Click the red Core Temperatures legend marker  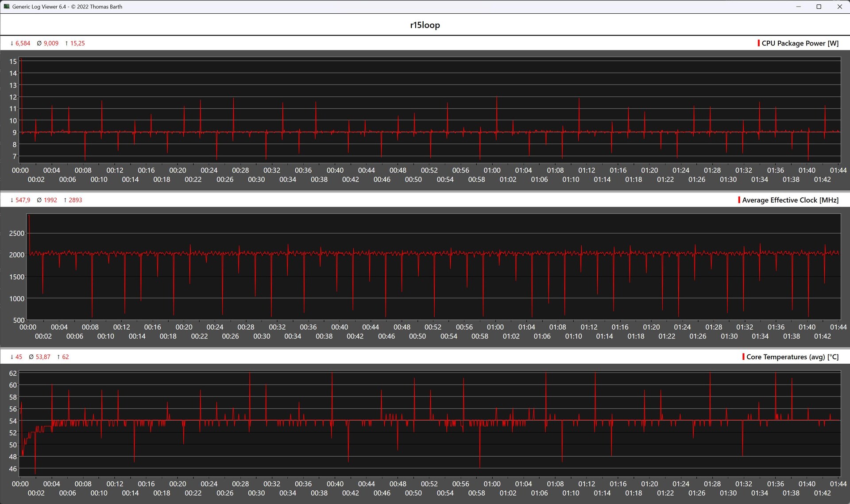pos(743,357)
